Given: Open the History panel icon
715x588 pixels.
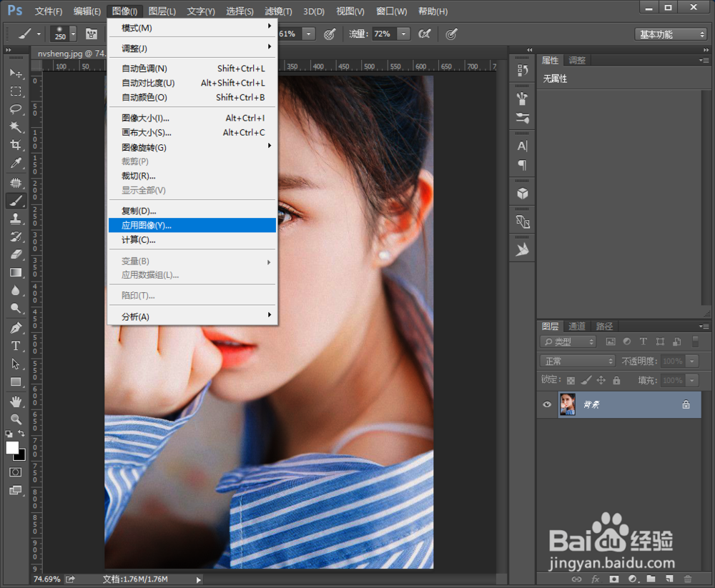Looking at the screenshot, I should (523, 70).
